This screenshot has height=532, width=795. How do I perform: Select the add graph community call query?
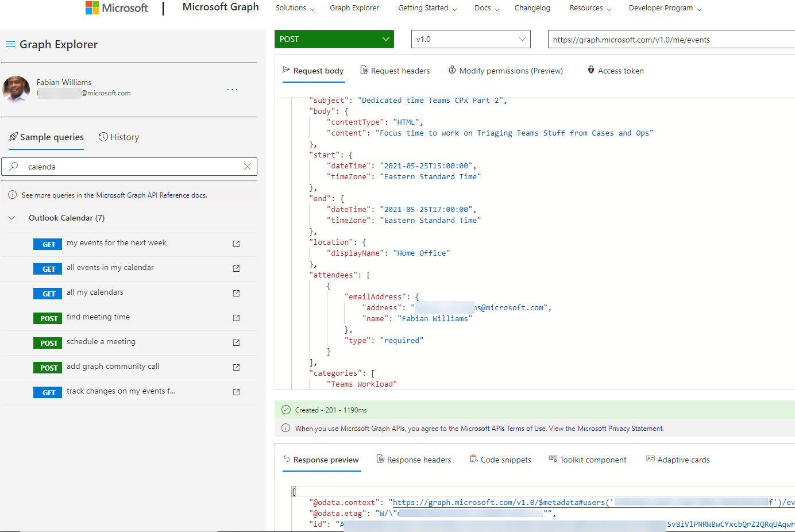coord(113,367)
